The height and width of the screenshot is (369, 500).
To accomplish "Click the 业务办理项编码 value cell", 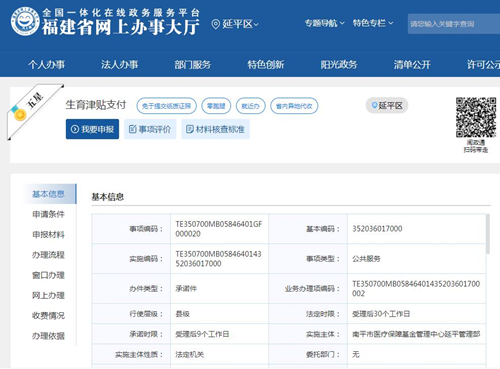I will pyautogui.click(x=416, y=289).
